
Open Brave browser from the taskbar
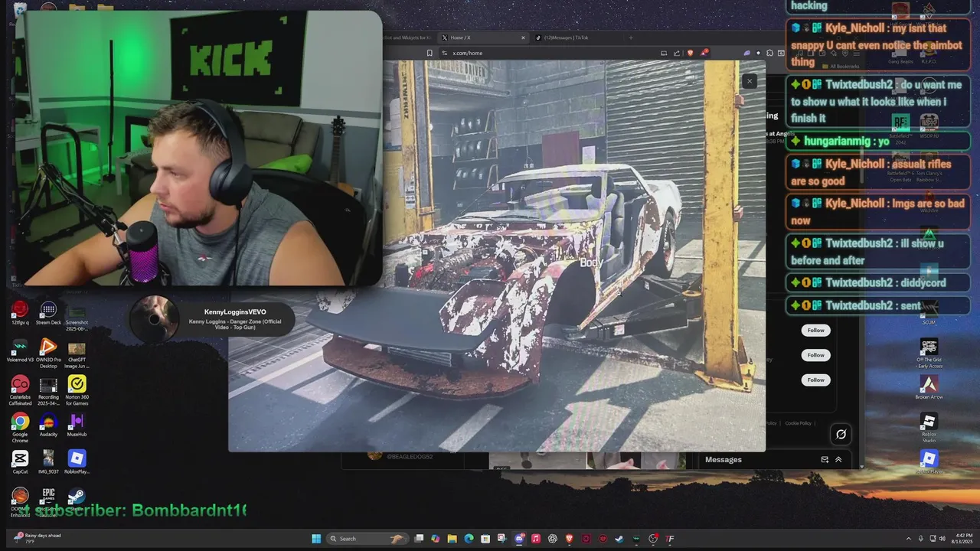(x=570, y=539)
